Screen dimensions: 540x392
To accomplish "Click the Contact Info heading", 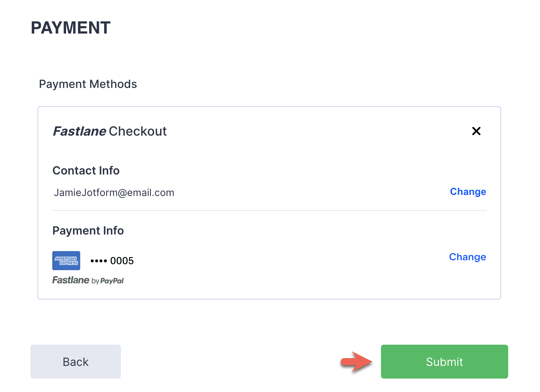I will tap(86, 171).
